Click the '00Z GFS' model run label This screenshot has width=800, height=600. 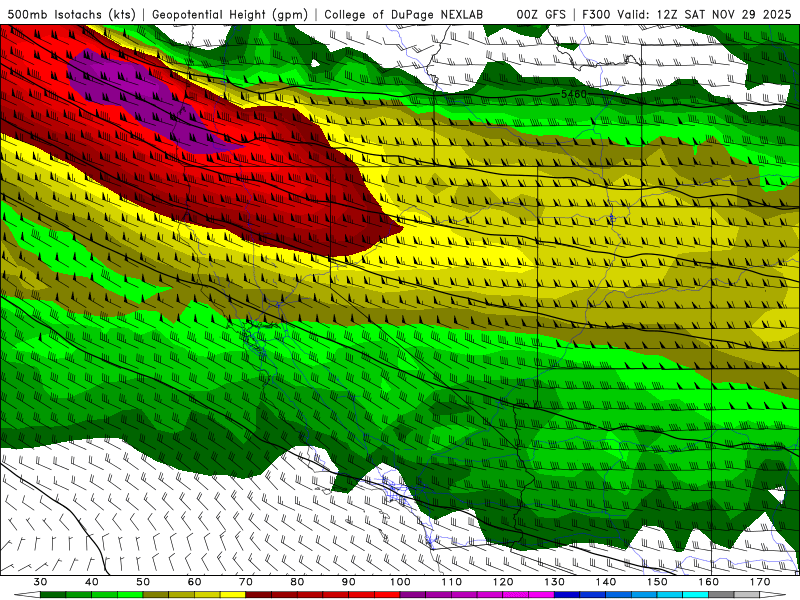pos(541,15)
